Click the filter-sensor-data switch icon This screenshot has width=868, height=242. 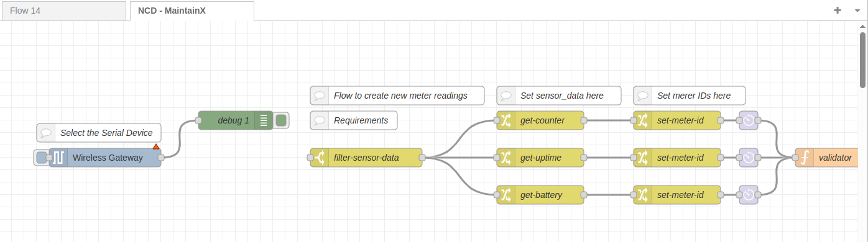pyautogui.click(x=320, y=158)
